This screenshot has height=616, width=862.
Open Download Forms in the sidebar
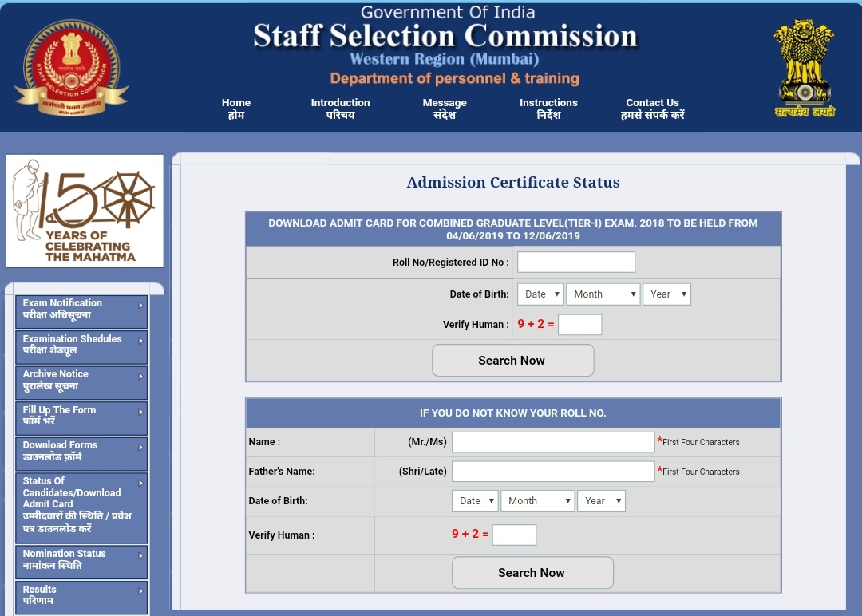pos(81,453)
